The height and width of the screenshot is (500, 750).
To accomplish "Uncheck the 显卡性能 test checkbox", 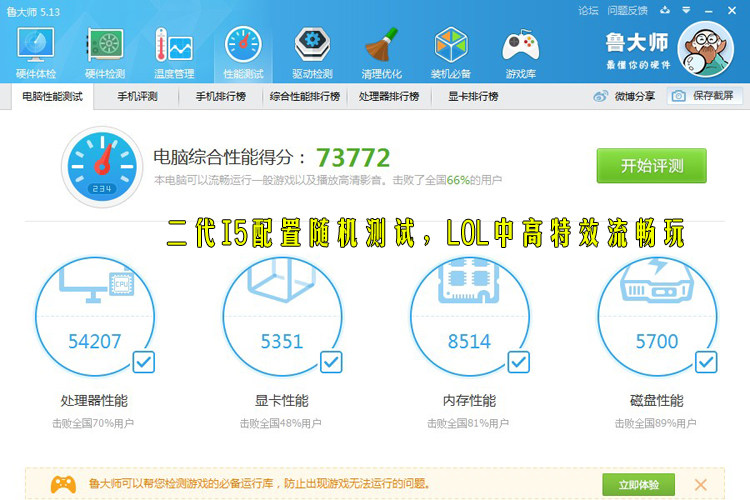I will tap(331, 362).
